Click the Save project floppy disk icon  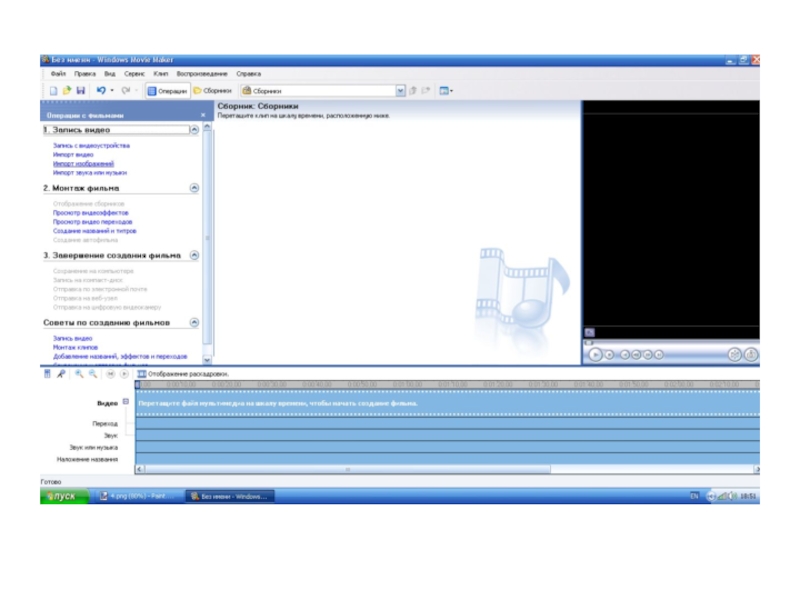pyautogui.click(x=81, y=90)
